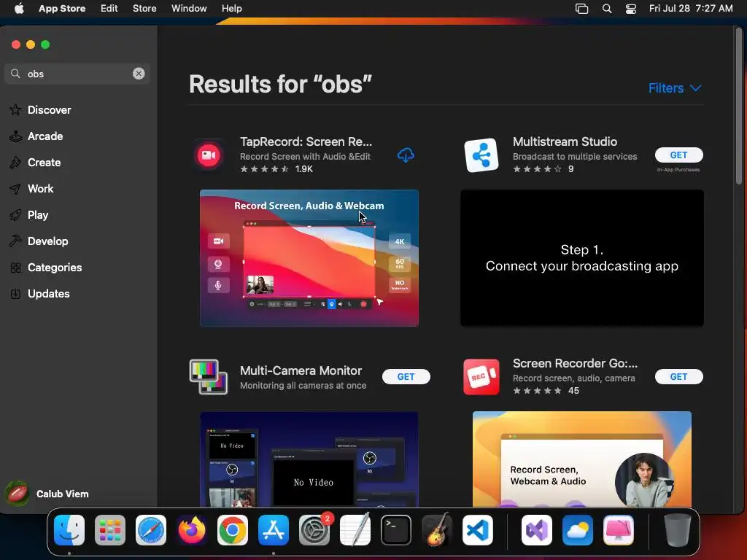Open Multistream Studio title link
Viewport: 747px width, 560px height.
565,141
